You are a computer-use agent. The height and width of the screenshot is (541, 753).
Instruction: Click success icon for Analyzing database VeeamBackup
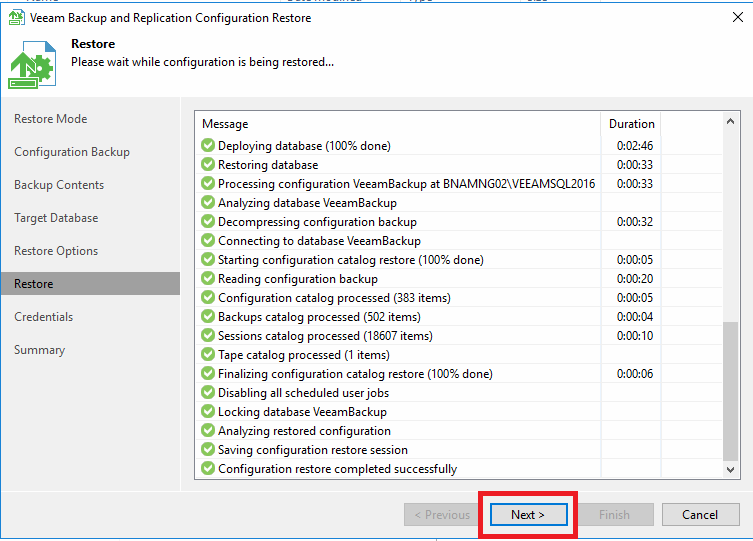pyautogui.click(x=208, y=202)
